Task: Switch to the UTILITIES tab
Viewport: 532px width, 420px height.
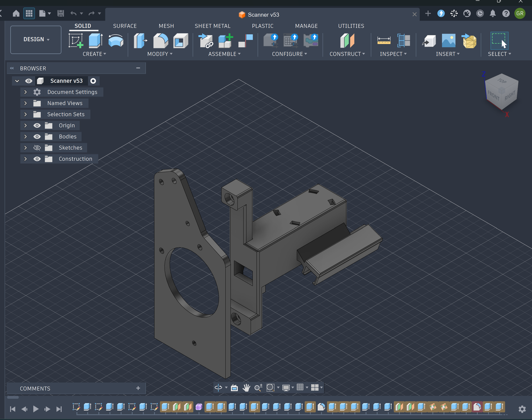Action: [x=351, y=26]
